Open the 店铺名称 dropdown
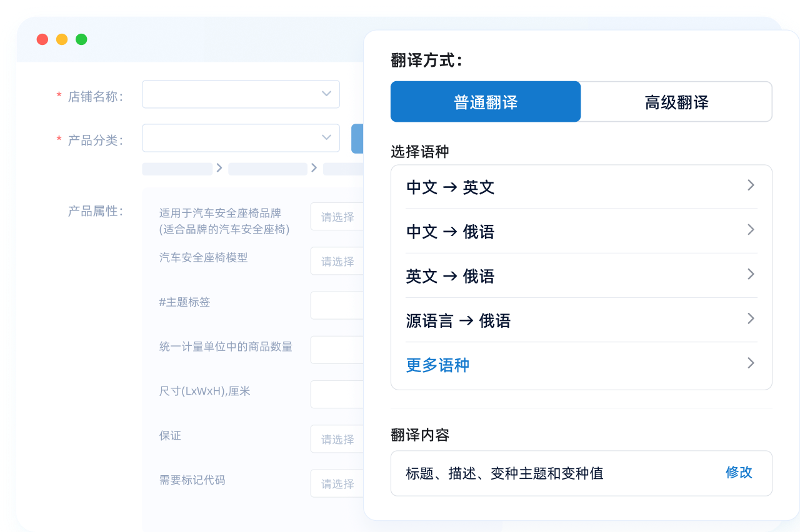 [241, 94]
